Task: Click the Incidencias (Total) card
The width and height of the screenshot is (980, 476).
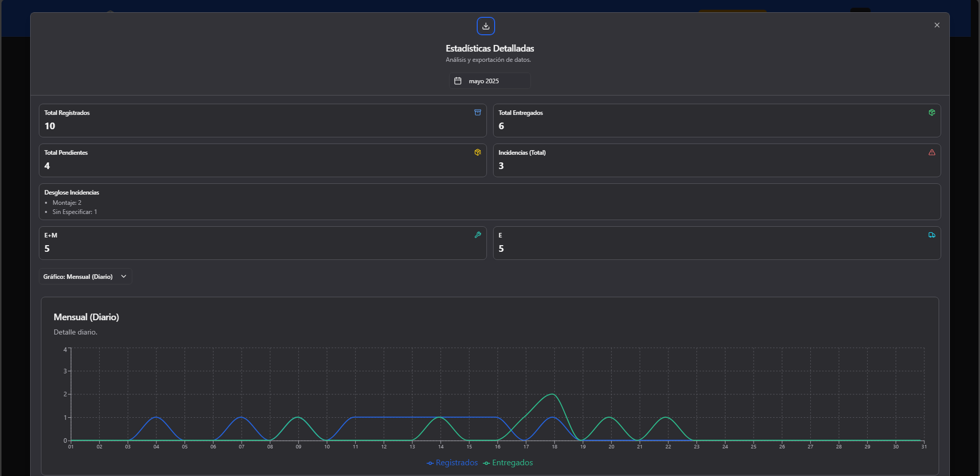Action: [716, 160]
